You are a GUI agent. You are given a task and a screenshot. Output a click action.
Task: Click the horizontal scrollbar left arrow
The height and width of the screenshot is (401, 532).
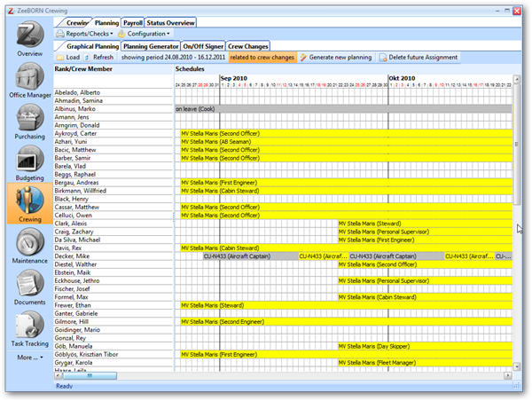coord(58,375)
